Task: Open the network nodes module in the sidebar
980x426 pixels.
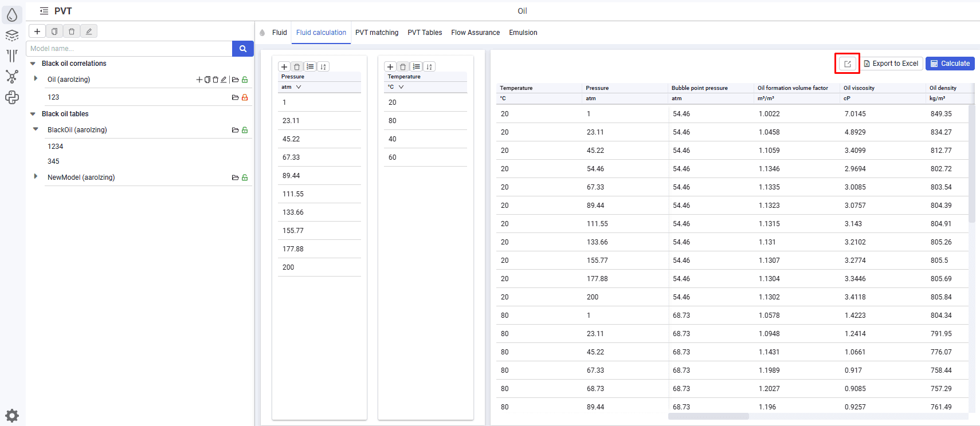Action: pos(12,76)
